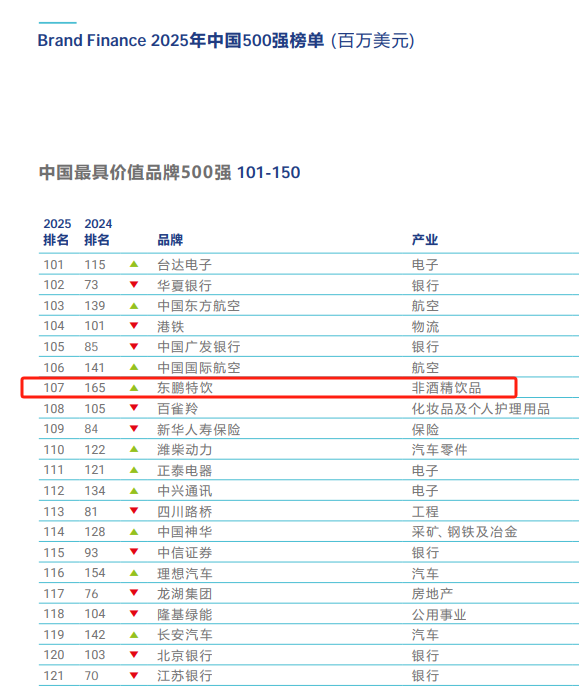579x689 pixels.
Task: Select the brand name 江苏银行
Action: point(185,676)
